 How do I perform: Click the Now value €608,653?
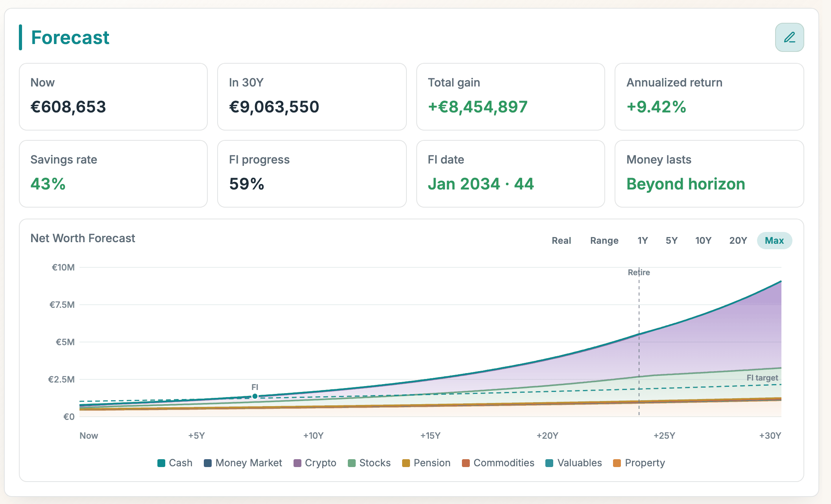click(68, 107)
